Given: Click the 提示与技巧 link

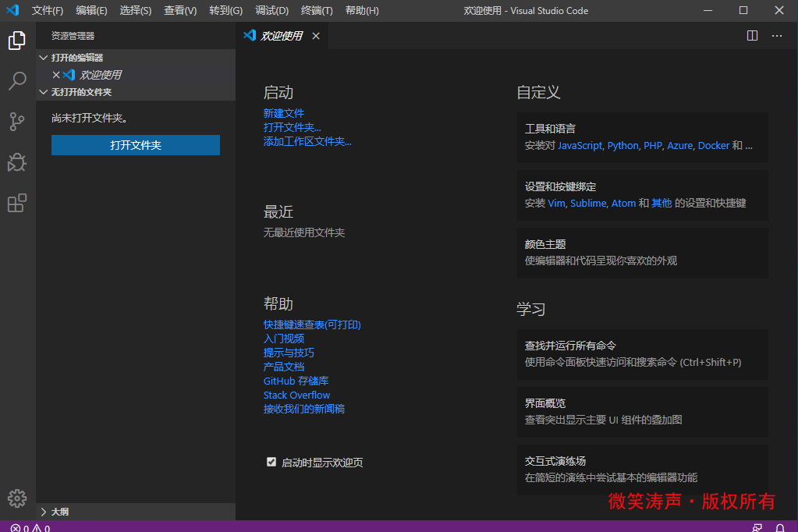Looking at the screenshot, I should pos(289,353).
